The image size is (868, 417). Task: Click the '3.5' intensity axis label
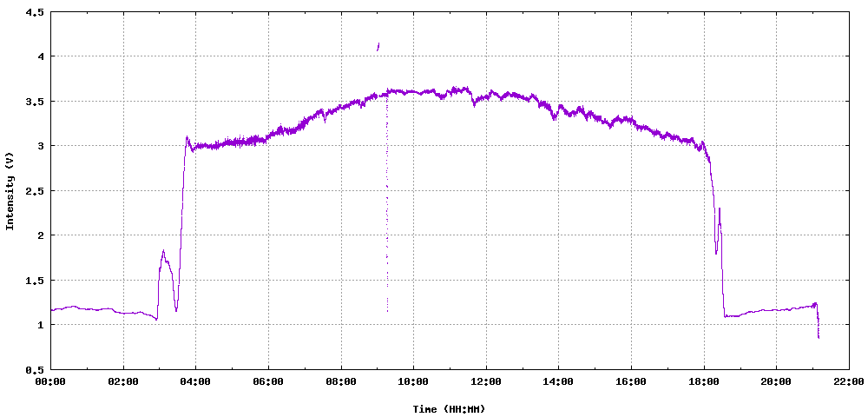point(35,102)
